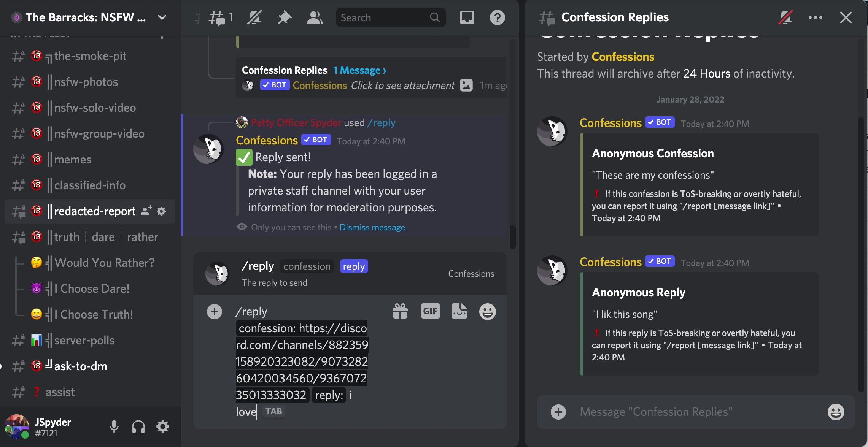
Task: Toggle channel notification mute bell
Action: pos(254,17)
